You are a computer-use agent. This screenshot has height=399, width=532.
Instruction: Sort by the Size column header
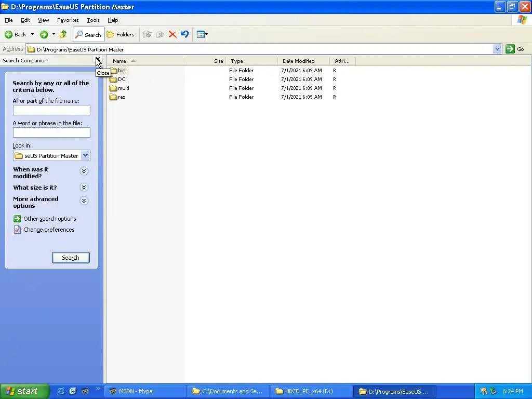[205, 61]
